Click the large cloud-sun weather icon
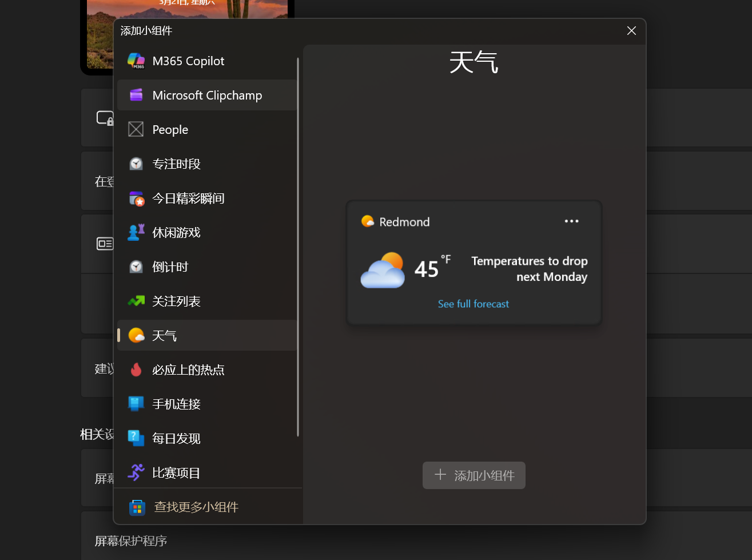Screen dimensions: 752x560 click(x=383, y=269)
